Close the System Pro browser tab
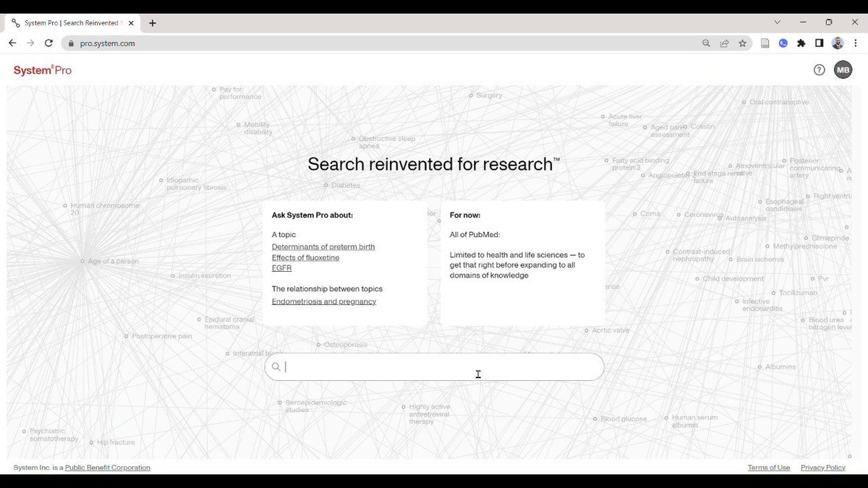 pos(132,23)
